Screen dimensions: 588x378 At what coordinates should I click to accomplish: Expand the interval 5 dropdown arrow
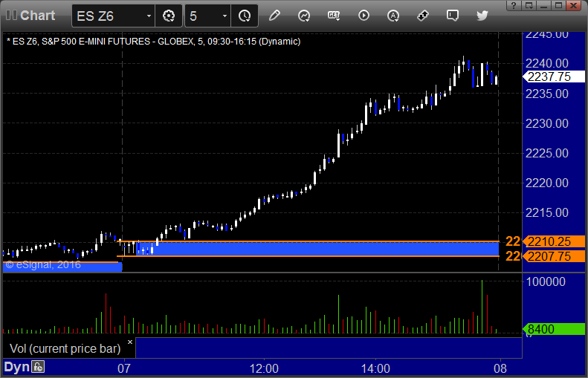(224, 16)
